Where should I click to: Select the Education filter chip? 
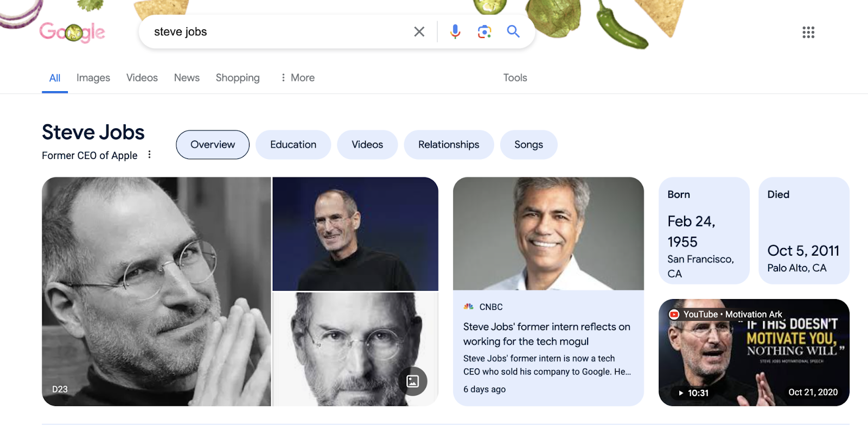pos(293,144)
